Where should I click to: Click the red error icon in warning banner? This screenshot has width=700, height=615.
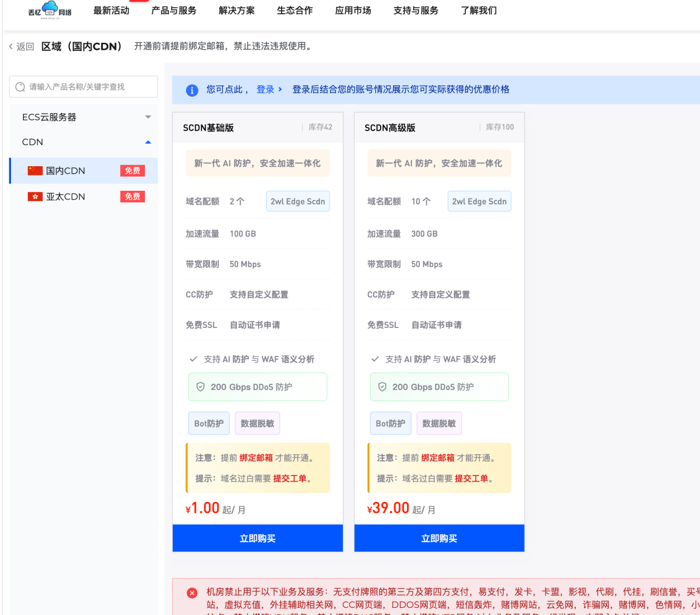point(192,593)
